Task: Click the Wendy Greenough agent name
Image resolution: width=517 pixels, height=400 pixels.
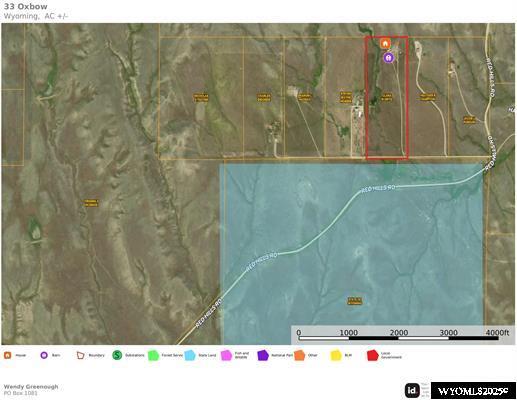Action: point(31,387)
